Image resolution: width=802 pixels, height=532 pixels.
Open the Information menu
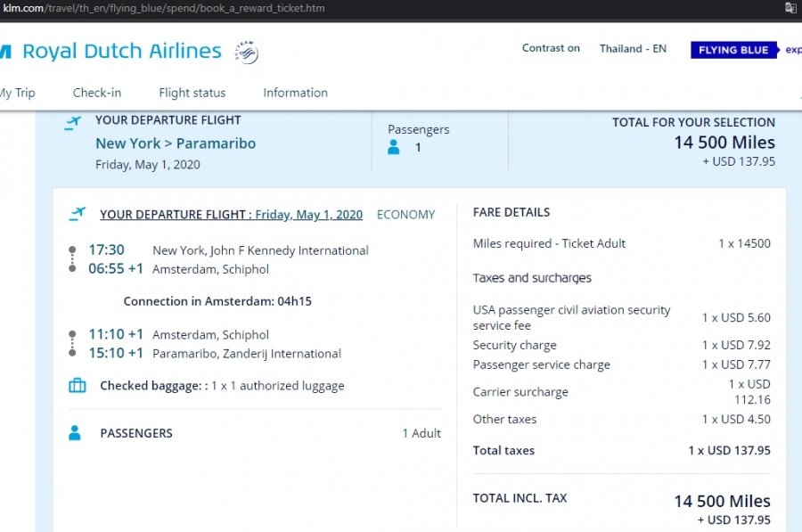tap(295, 93)
